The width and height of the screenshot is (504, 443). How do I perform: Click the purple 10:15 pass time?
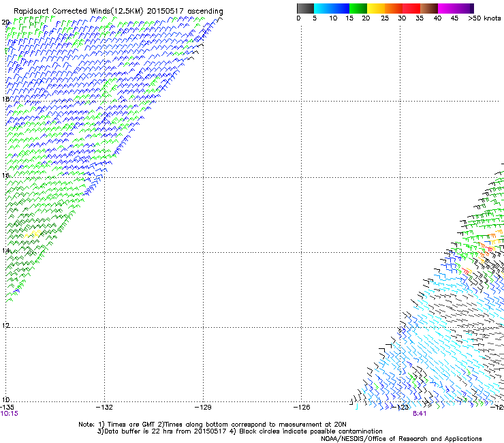tap(9, 414)
